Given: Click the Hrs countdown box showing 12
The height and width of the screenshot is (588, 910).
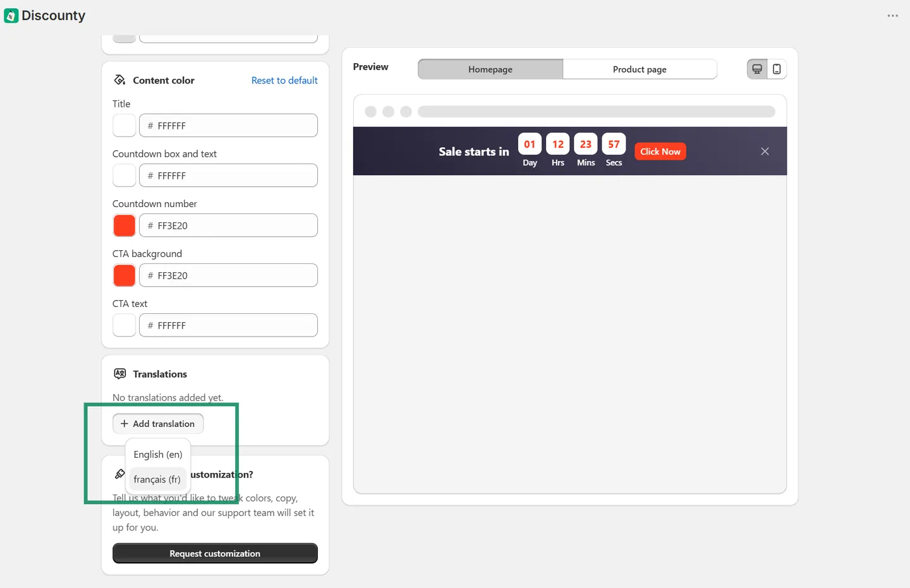Looking at the screenshot, I should (x=558, y=144).
